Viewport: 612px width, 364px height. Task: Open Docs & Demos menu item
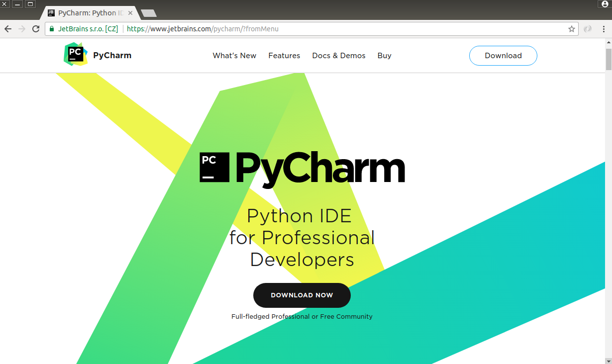(x=339, y=56)
